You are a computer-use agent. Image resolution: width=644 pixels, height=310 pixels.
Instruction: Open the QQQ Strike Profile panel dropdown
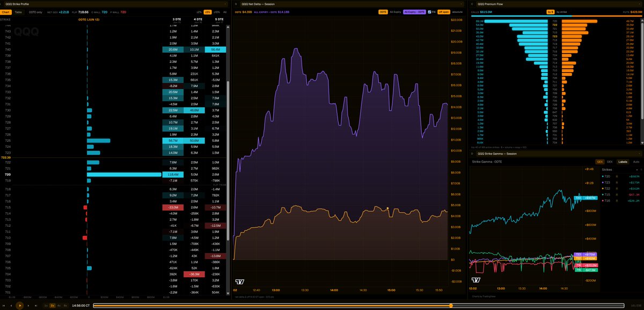click(x=115, y=4)
